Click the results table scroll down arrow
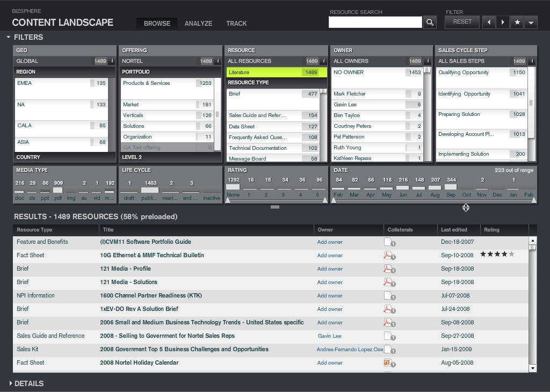Viewport: 550px width, 392px height. tap(532, 368)
